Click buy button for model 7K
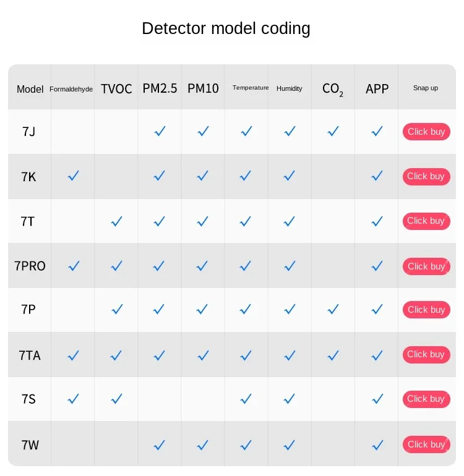 coord(426,176)
